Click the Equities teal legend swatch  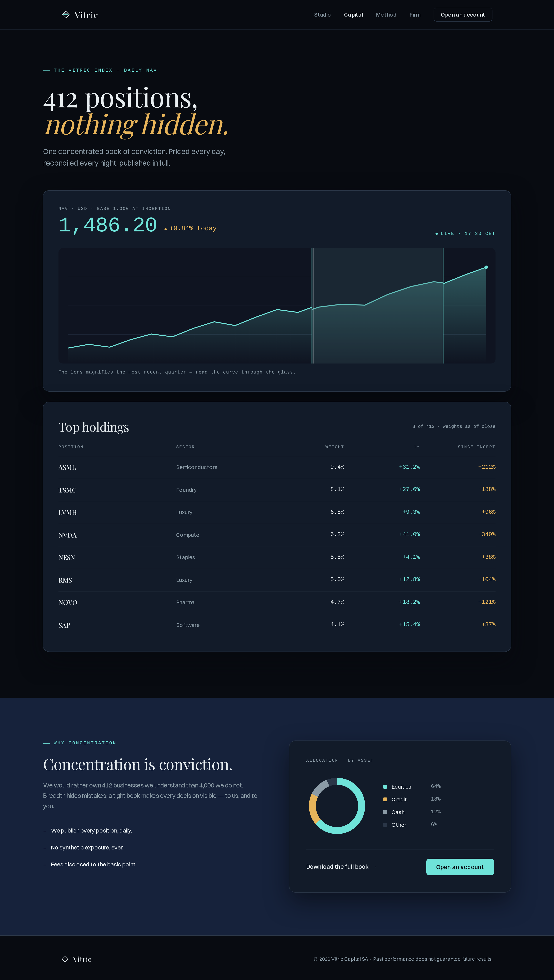385,787
